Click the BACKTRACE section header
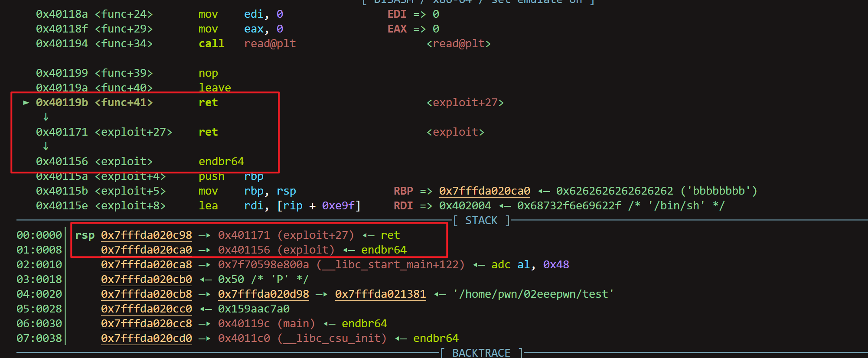Screen dimensions: 868x358 481,353
